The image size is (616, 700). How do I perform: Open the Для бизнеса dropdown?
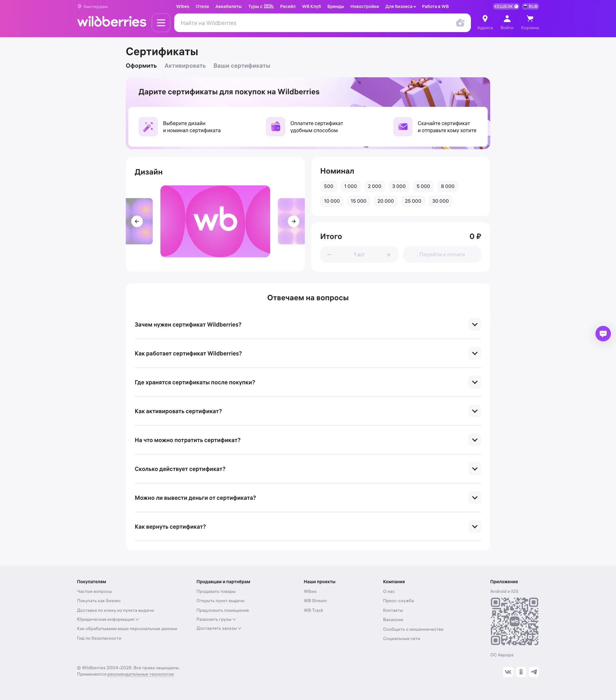pos(400,6)
